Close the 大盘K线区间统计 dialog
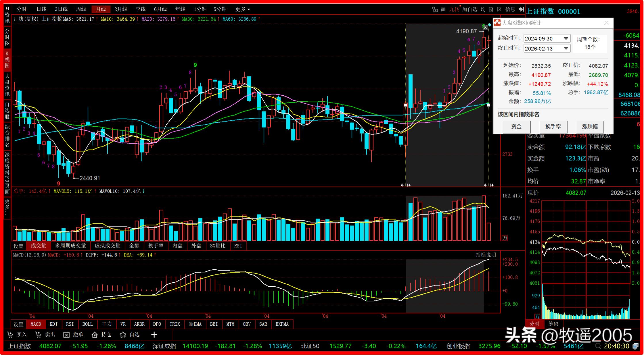This screenshot has width=644, height=355. click(606, 23)
